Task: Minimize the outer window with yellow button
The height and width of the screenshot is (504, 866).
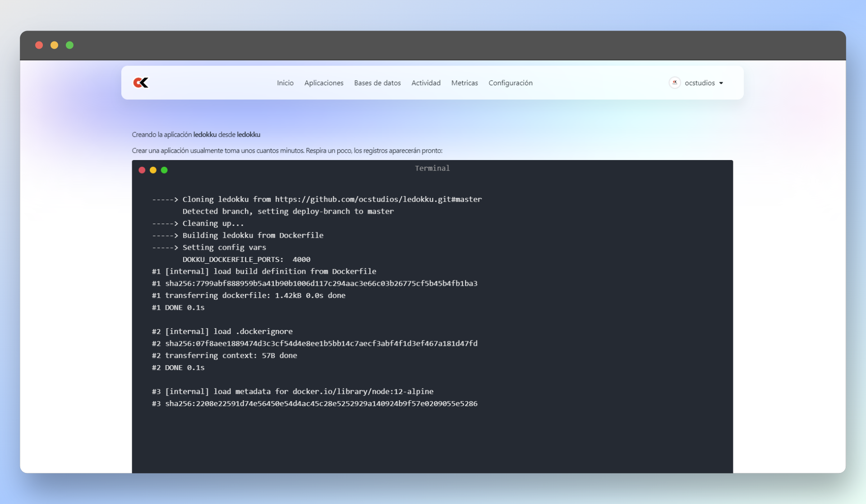Action: (54, 45)
